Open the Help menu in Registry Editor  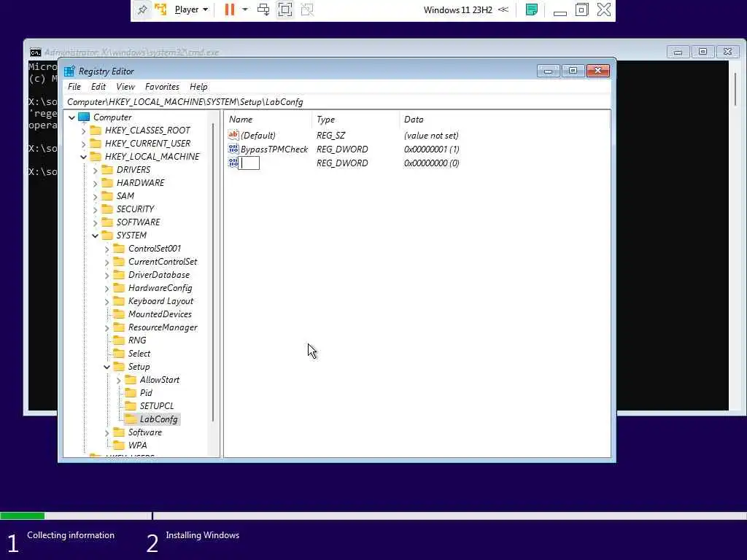(198, 87)
